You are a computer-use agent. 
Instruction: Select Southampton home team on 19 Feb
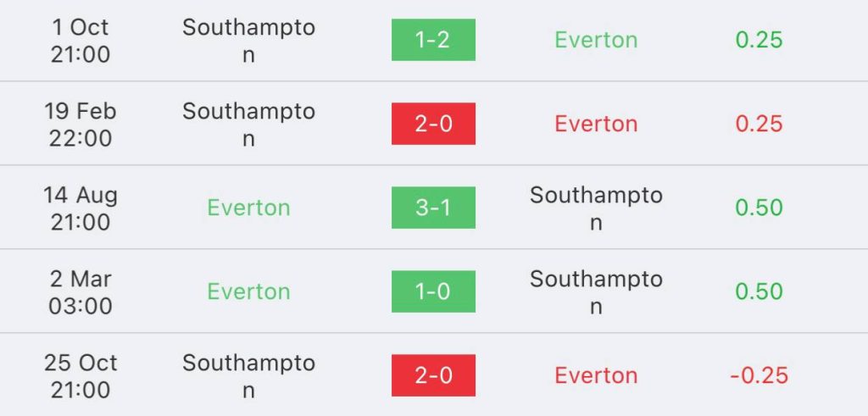click(248, 125)
